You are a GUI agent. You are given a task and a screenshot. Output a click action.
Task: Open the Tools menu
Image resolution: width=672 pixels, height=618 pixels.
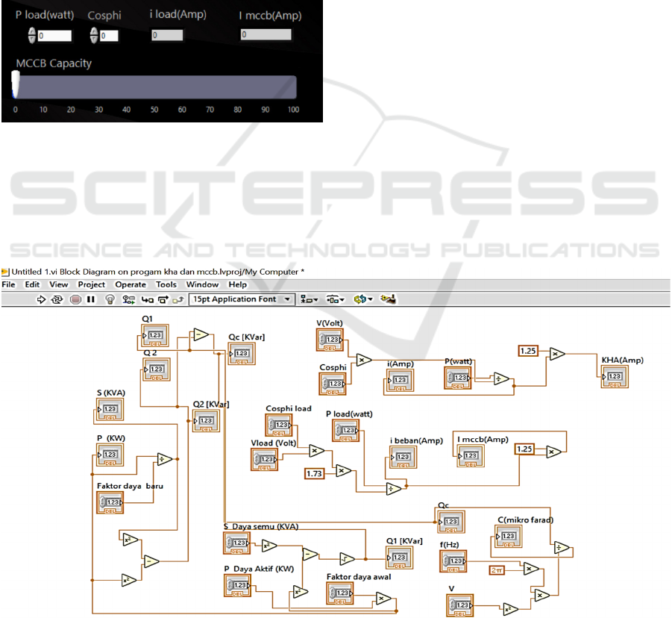point(166,284)
